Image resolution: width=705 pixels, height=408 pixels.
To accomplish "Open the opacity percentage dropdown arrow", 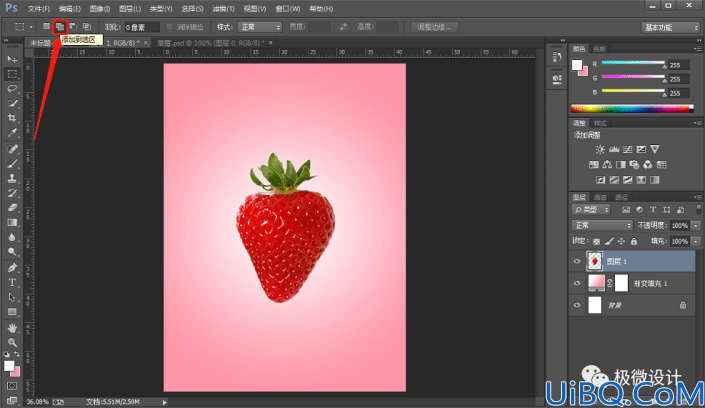I will tap(696, 225).
